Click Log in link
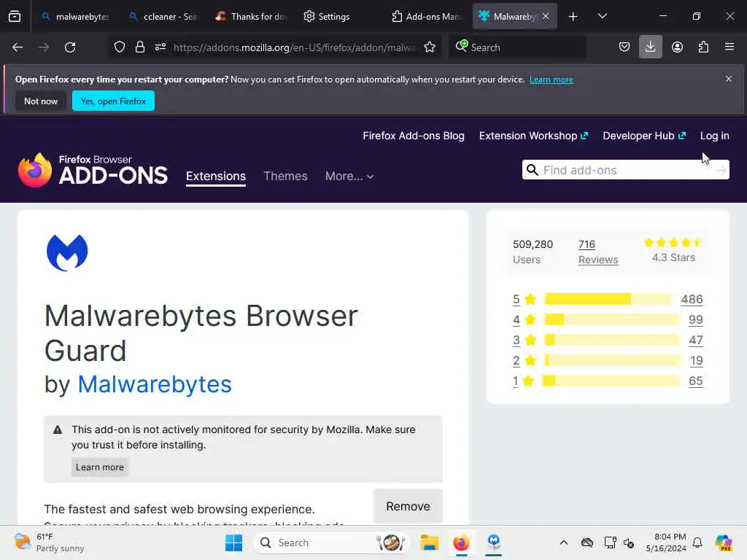The height and width of the screenshot is (560, 747). 715,136
